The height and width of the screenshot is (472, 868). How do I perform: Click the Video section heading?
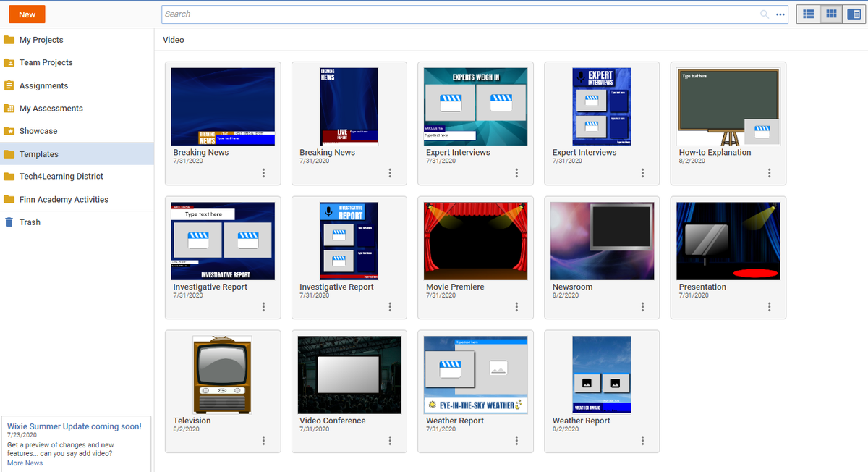click(174, 40)
